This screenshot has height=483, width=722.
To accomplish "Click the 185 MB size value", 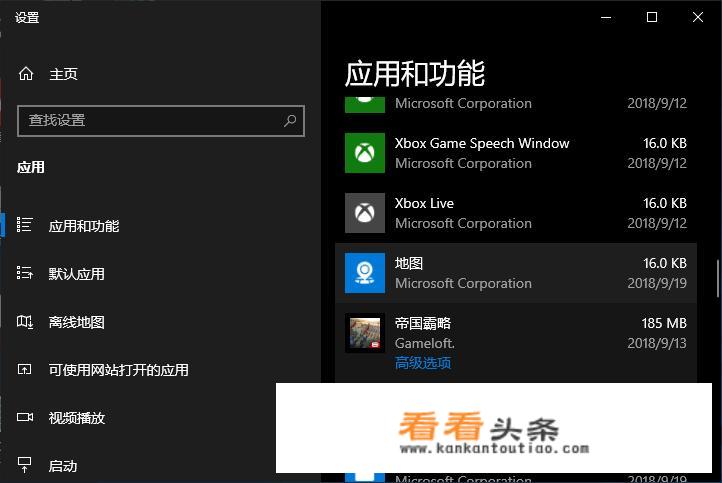I will tap(664, 323).
